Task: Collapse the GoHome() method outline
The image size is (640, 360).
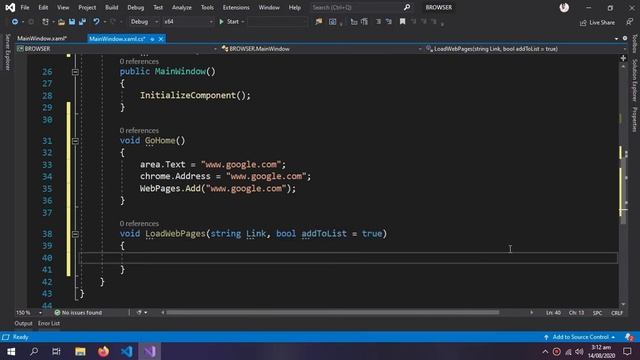Action: (x=75, y=141)
